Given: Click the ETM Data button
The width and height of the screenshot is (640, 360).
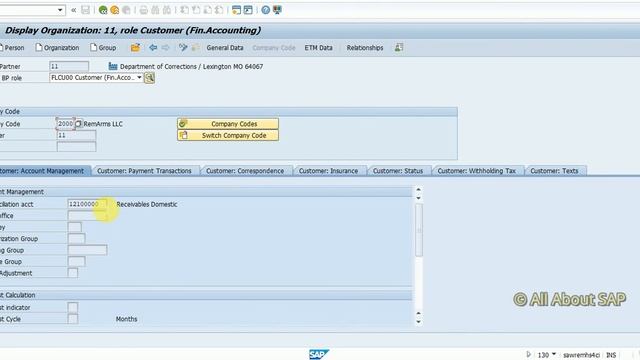Looking at the screenshot, I should coord(318,48).
